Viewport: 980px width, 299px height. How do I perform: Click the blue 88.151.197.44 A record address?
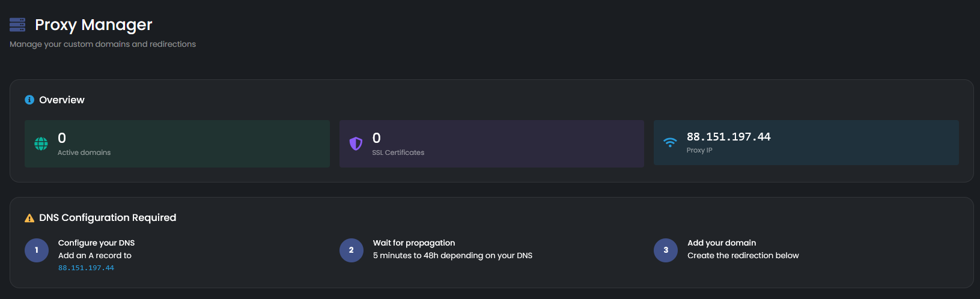86,268
